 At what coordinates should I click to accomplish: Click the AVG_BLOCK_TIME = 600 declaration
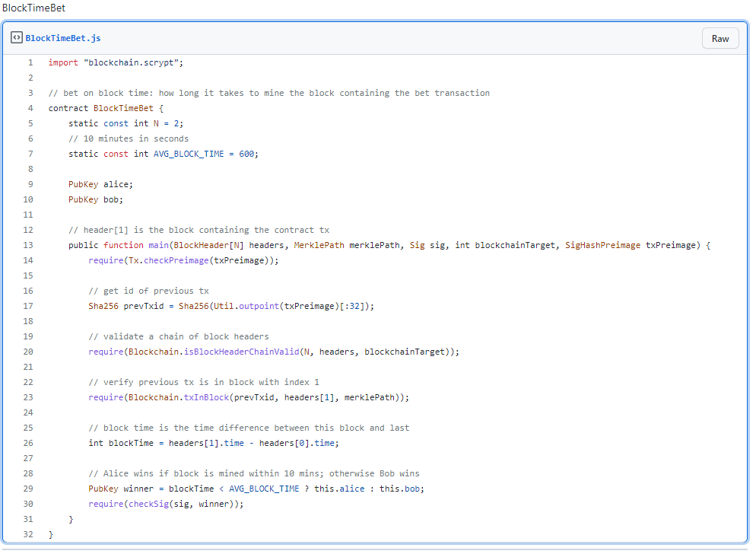point(164,154)
